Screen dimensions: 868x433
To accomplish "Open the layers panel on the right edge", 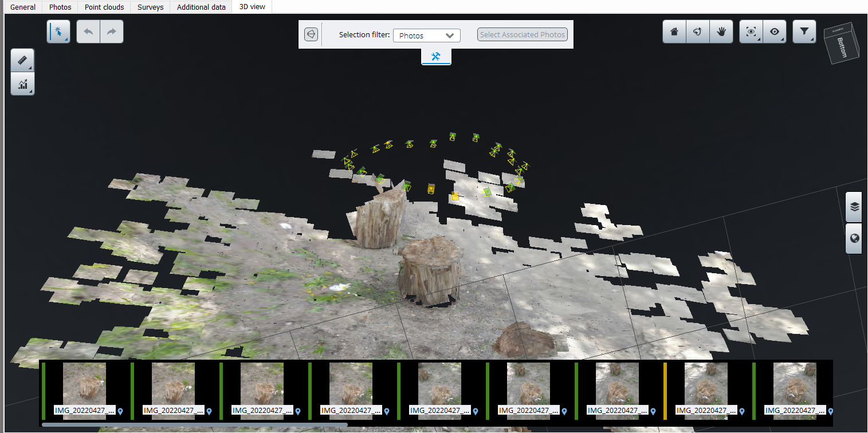I will point(854,207).
